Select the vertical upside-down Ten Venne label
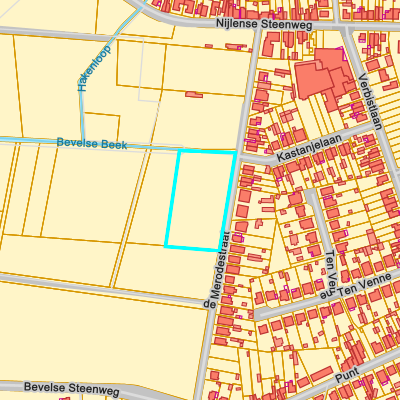This screenshot has height=400, width=400. [x=329, y=274]
